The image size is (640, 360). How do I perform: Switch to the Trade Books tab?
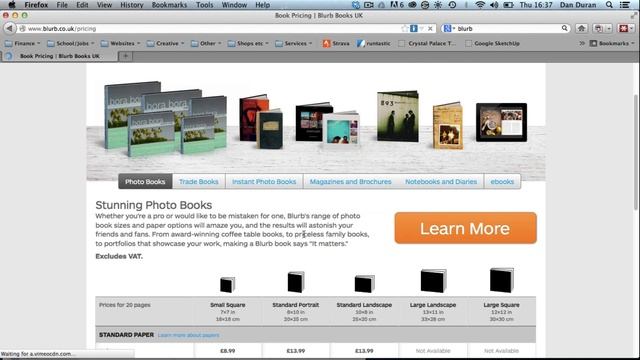click(x=198, y=182)
